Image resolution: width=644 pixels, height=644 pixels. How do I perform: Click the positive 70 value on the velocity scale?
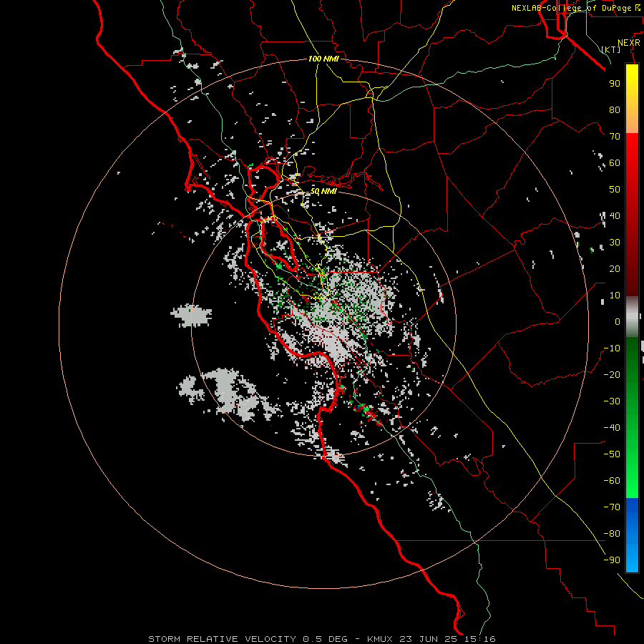pyautogui.click(x=615, y=137)
